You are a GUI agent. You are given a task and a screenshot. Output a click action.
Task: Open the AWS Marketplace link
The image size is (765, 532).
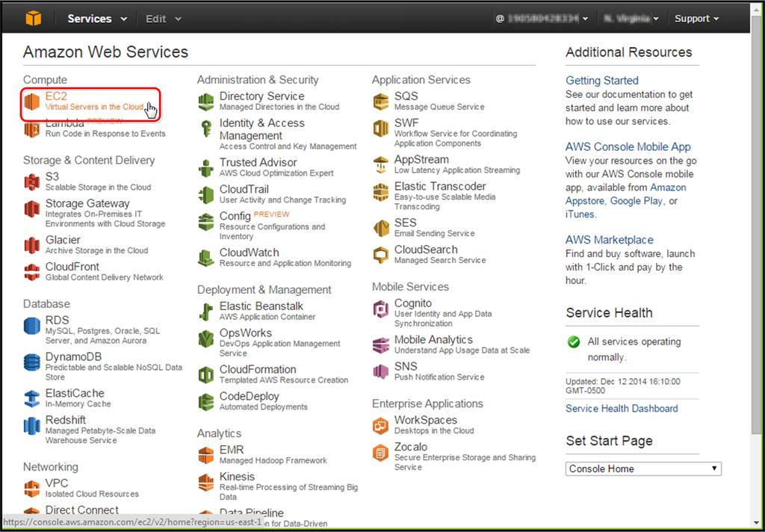[x=610, y=240]
